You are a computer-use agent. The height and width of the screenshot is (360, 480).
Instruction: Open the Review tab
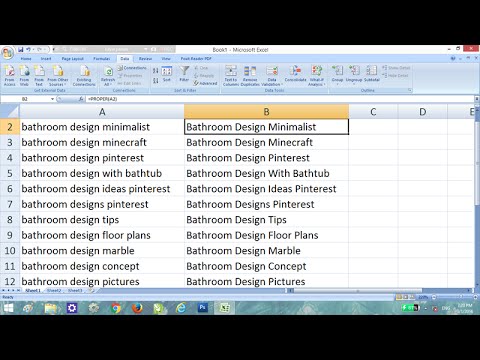coord(145,59)
